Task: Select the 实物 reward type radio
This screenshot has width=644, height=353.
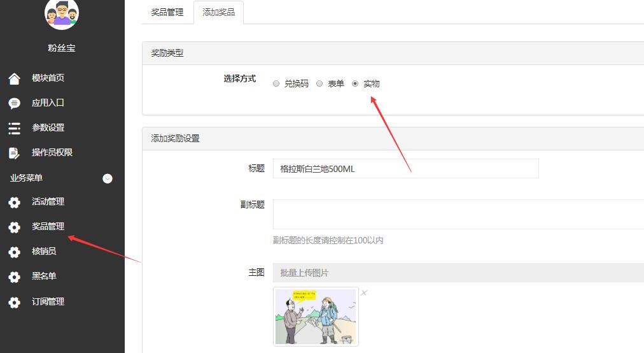Action: coord(355,83)
